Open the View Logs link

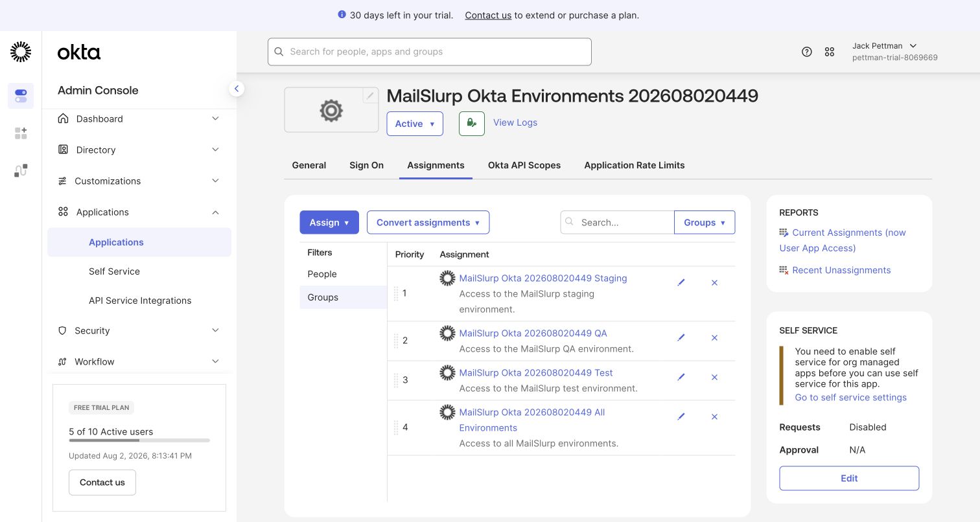click(515, 122)
